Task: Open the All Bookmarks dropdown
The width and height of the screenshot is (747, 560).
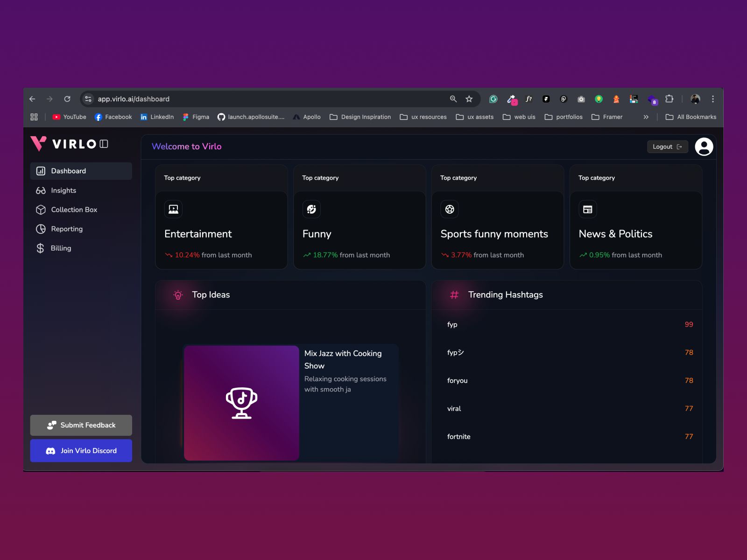Action: (691, 117)
